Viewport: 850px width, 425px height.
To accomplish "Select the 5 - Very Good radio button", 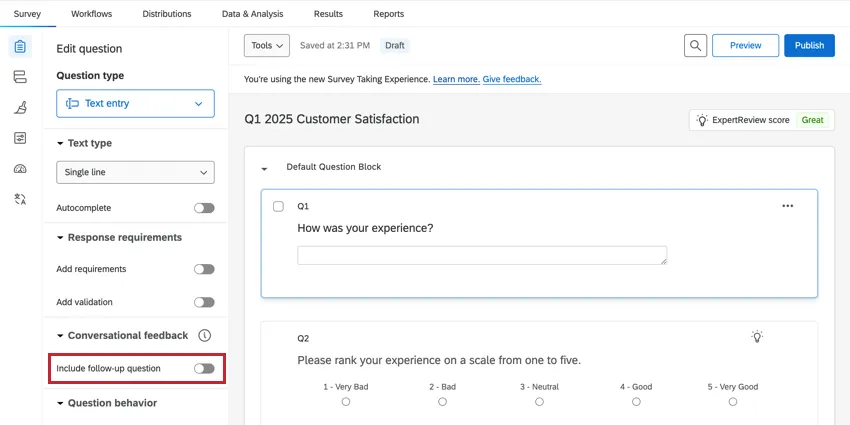I will [x=733, y=401].
